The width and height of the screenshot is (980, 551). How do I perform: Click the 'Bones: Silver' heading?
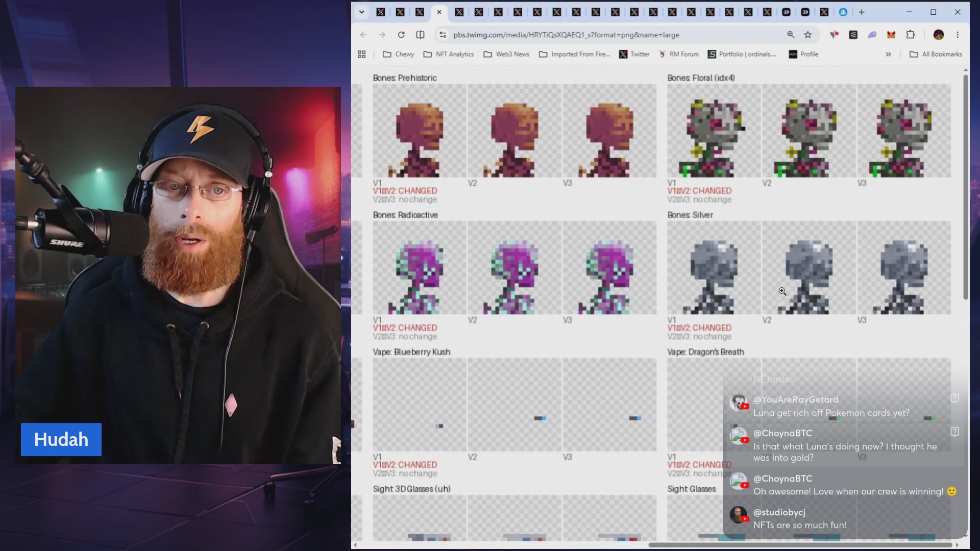click(x=690, y=215)
